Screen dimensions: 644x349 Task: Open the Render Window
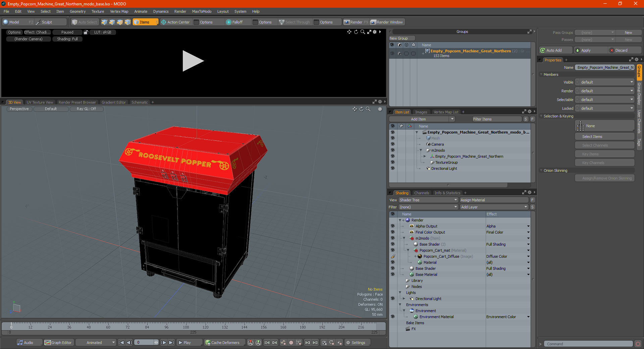[x=387, y=22]
